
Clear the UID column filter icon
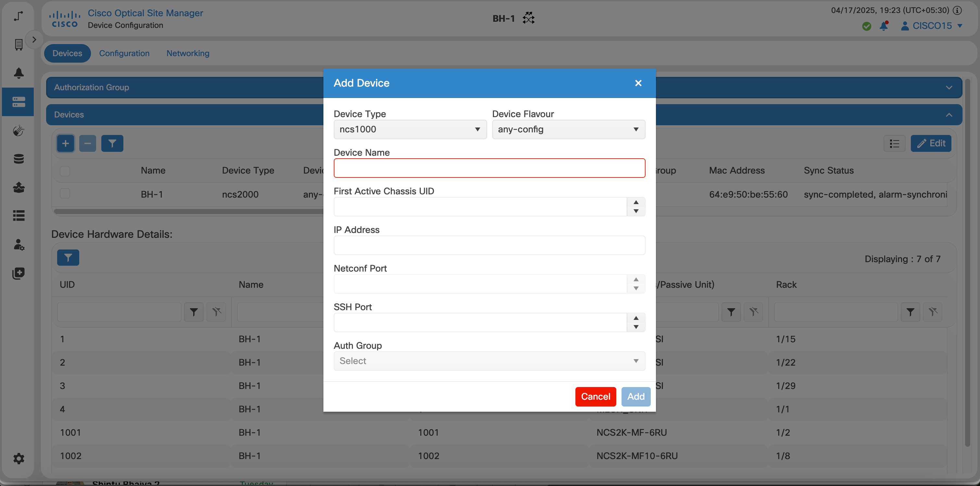pos(217,312)
